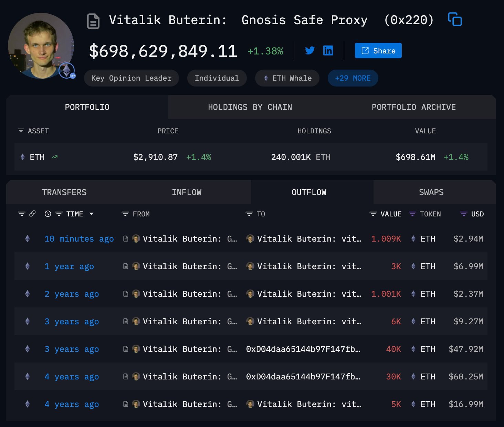Click the $9.27M USD value

click(469, 322)
